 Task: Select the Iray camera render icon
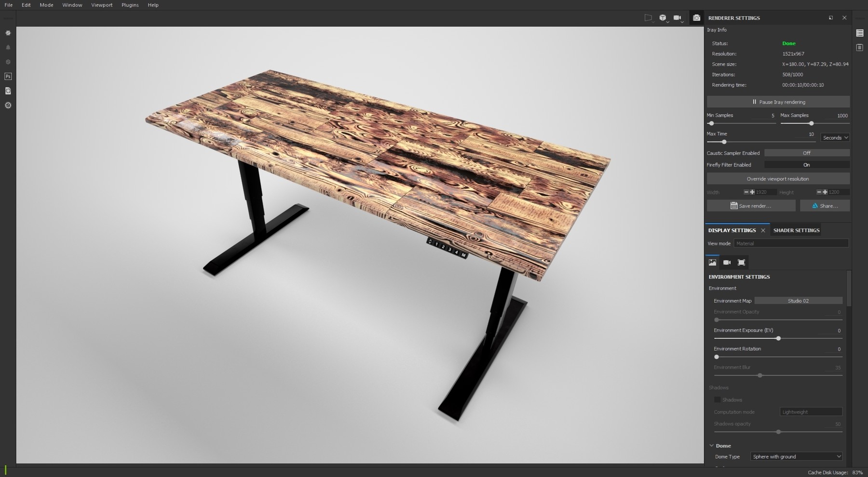pos(696,17)
